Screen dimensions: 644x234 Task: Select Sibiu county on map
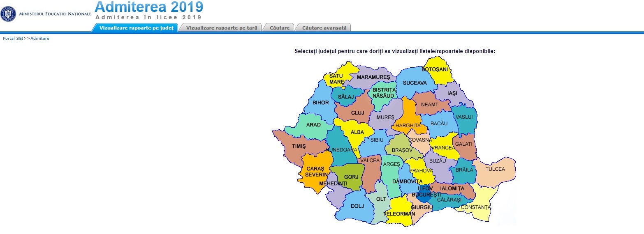point(377,140)
